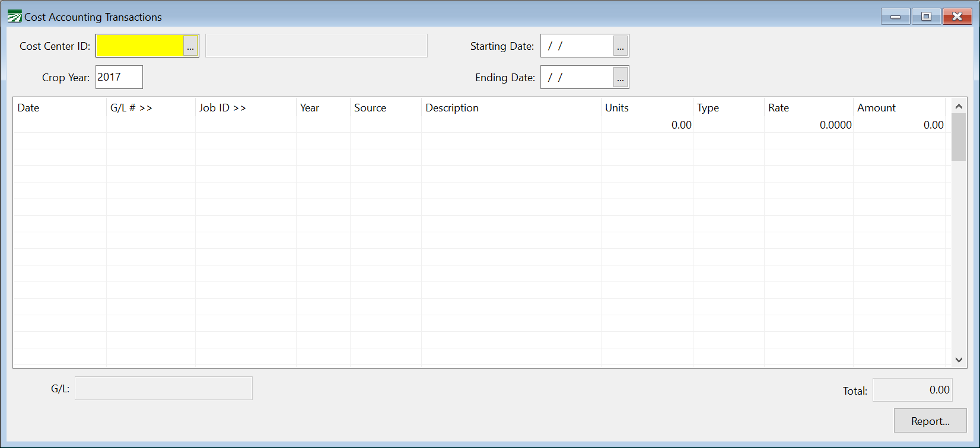Screen dimensions: 980x448
Task: Maximize the Cost Accounting Transactions window
Action: pyautogui.click(x=926, y=17)
